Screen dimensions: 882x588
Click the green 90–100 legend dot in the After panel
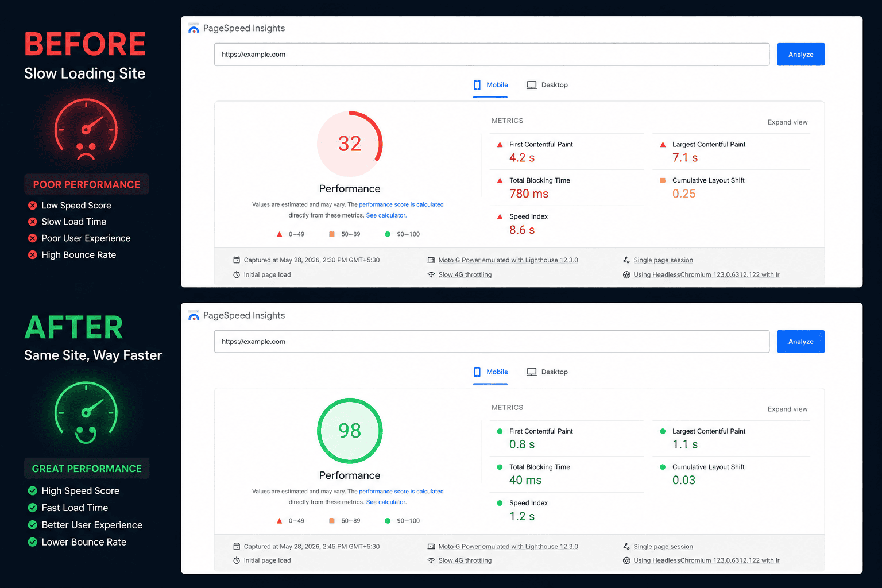pyautogui.click(x=388, y=521)
